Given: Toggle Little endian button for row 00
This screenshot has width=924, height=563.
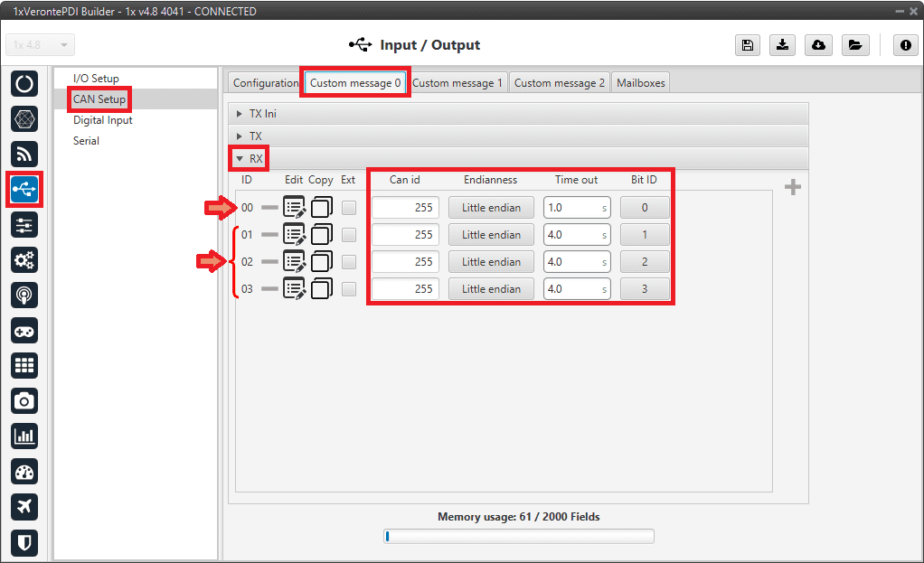Looking at the screenshot, I should (x=491, y=208).
